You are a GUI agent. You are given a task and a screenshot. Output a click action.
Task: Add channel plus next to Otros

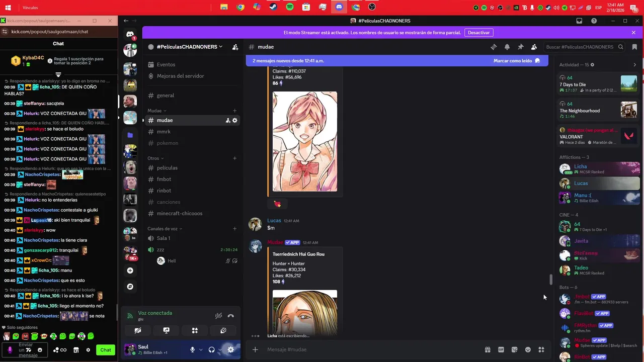[234, 158]
